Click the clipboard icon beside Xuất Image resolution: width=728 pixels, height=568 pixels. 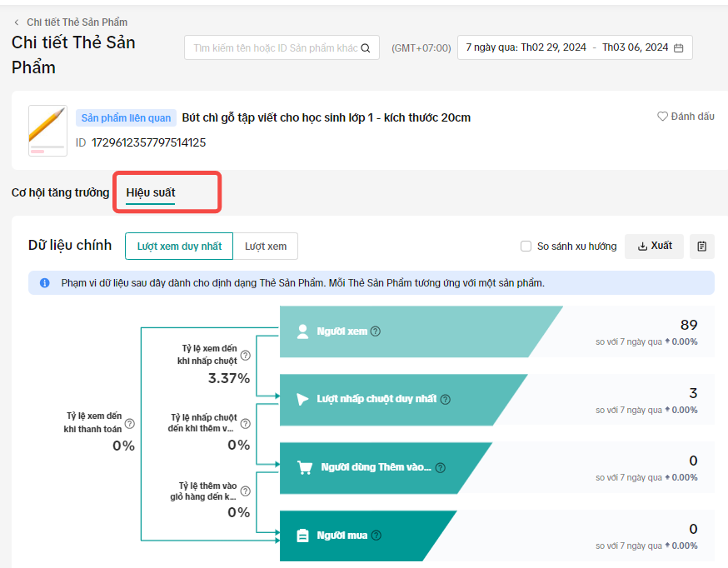coord(702,247)
